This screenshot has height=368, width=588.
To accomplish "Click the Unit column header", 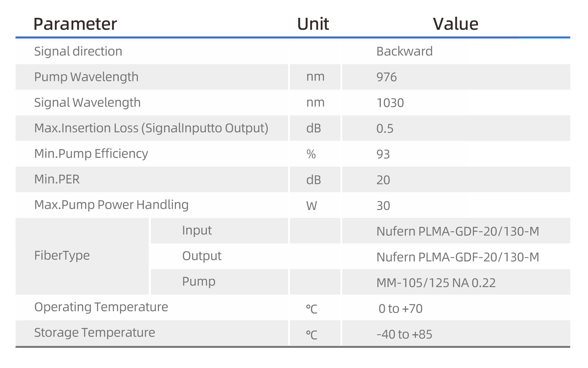I will point(313,24).
